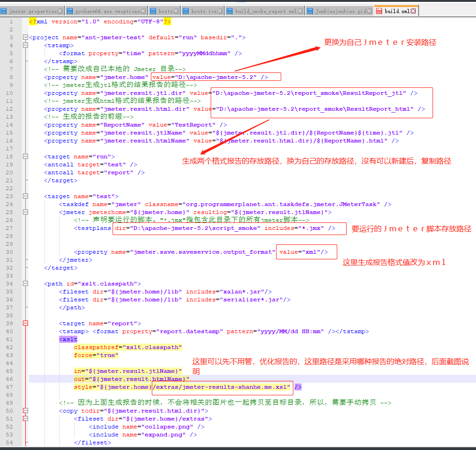Collapse the red target report fold on line 39

(26, 323)
